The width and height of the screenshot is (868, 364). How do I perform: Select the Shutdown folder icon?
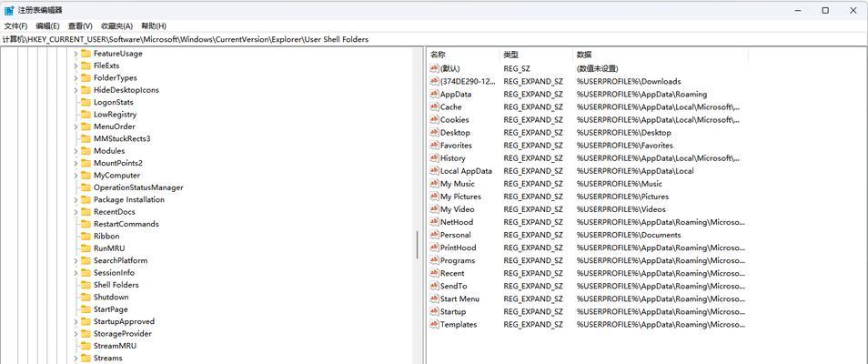[86, 298]
